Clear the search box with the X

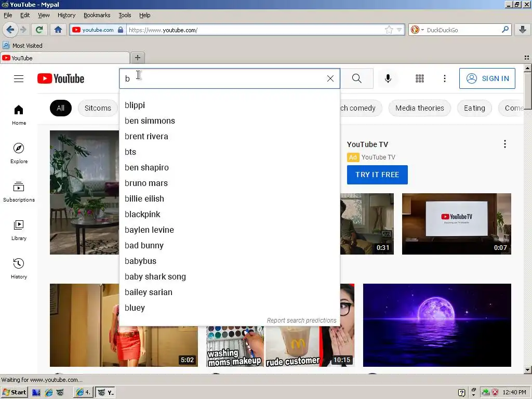[330, 79]
